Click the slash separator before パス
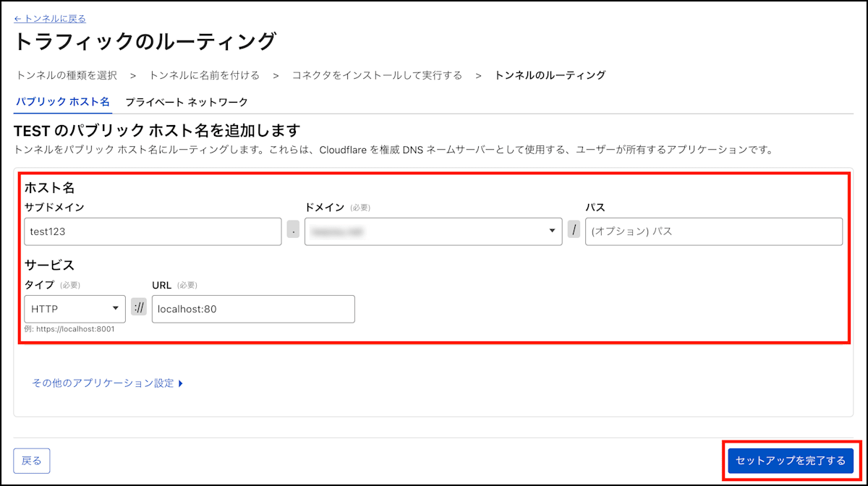The image size is (868, 486). 574,230
